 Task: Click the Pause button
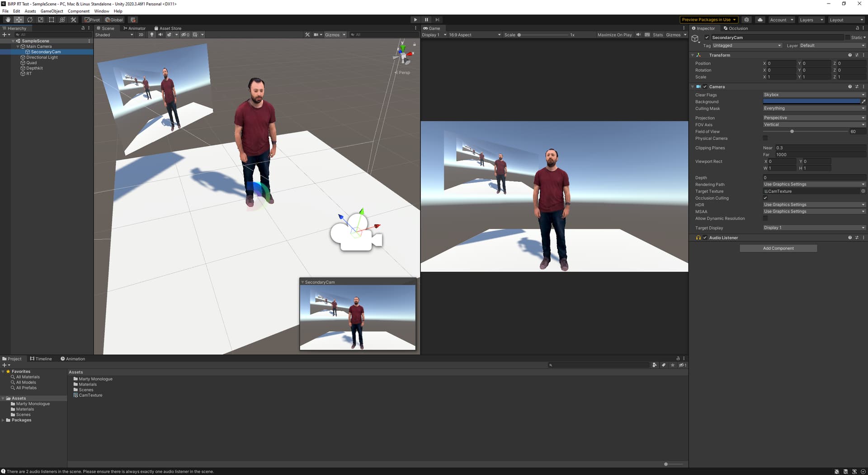point(426,20)
